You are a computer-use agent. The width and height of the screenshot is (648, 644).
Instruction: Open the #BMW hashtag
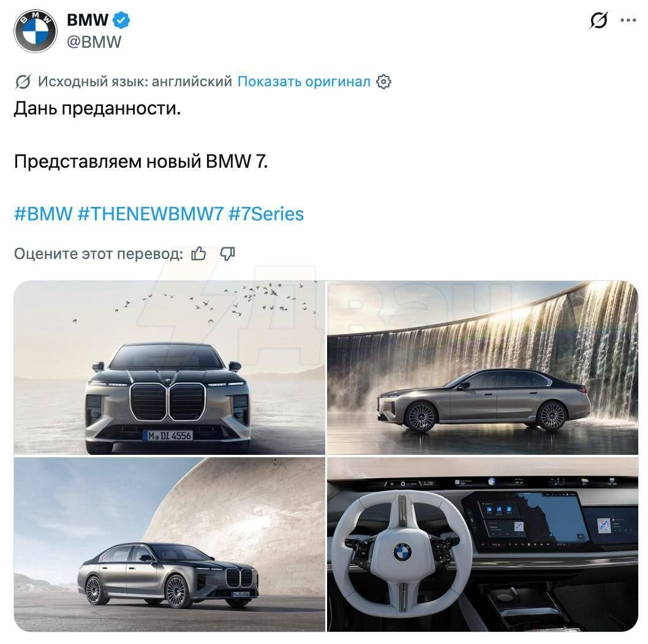(x=43, y=214)
